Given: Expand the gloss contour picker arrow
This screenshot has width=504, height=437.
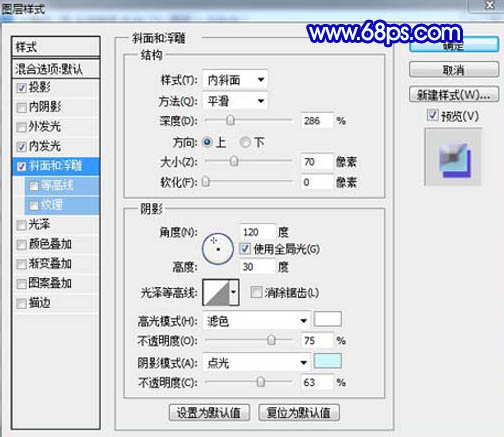Looking at the screenshot, I should coord(234,292).
